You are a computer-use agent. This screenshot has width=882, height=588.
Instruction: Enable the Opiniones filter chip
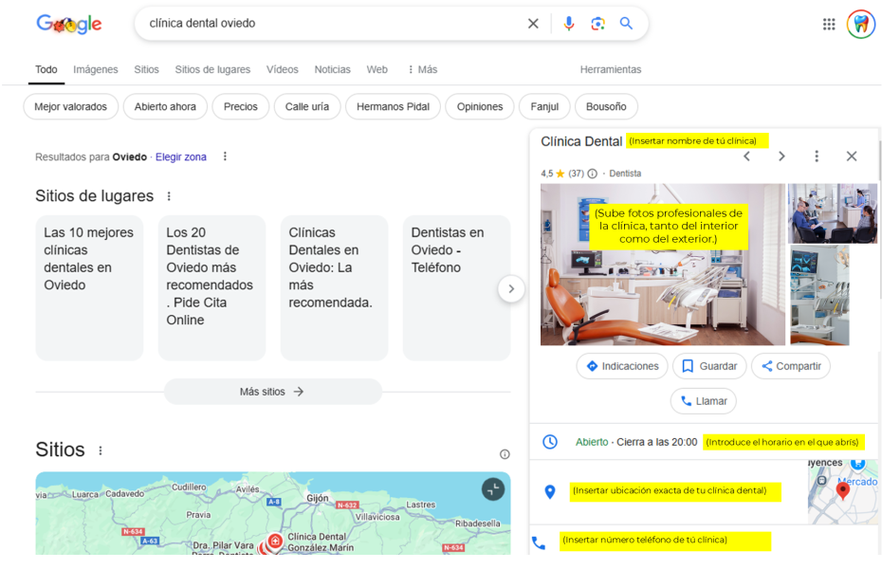480,107
